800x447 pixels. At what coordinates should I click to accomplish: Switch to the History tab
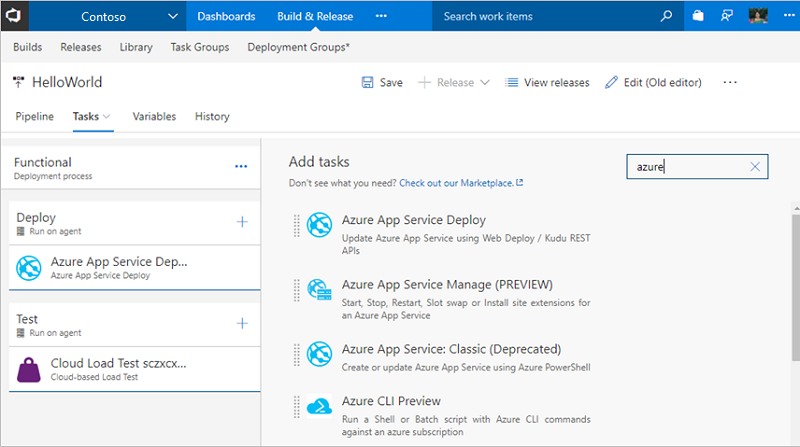point(212,116)
